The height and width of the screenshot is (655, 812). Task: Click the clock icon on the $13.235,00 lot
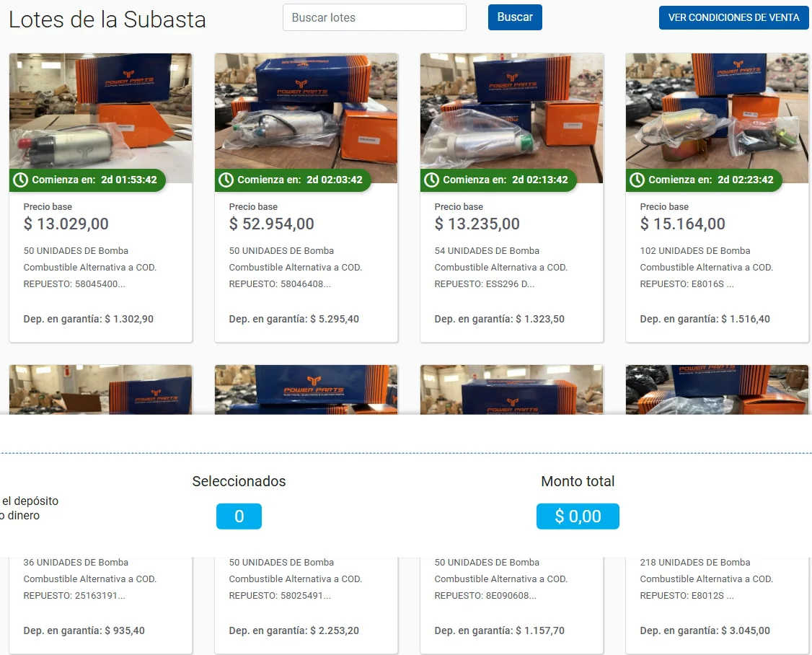pos(432,180)
